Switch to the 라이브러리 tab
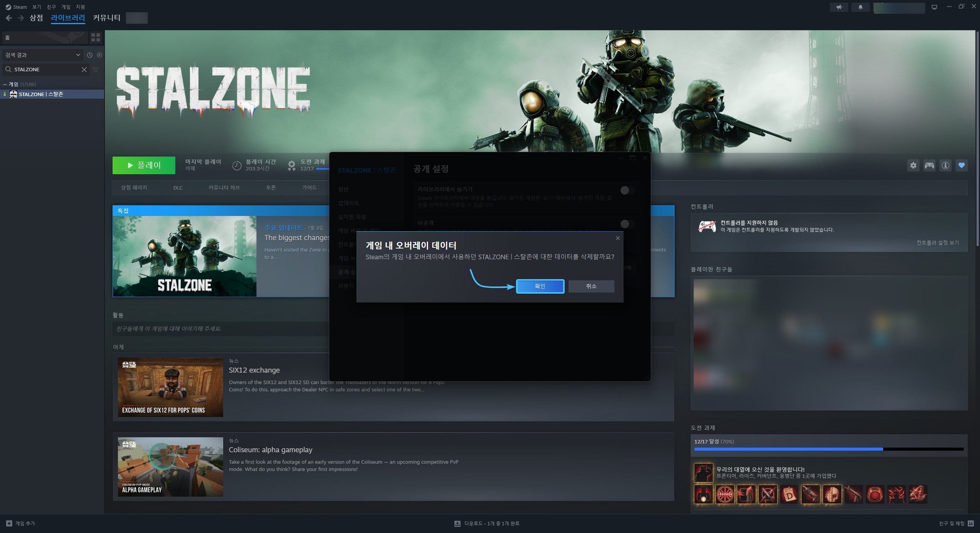 click(x=68, y=18)
